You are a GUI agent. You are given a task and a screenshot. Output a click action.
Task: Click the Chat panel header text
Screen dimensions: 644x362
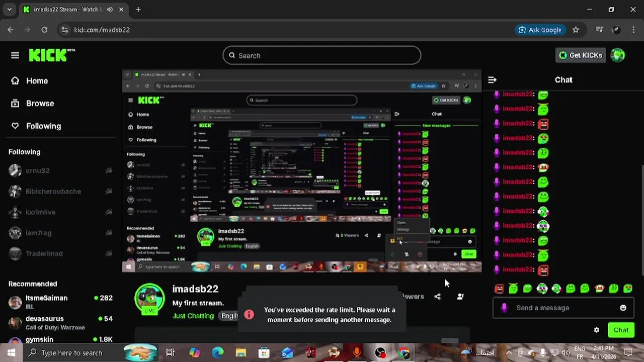[563, 80]
